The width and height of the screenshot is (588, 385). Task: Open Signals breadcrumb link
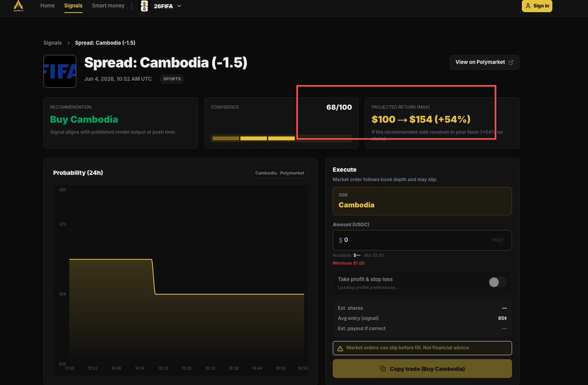point(52,43)
